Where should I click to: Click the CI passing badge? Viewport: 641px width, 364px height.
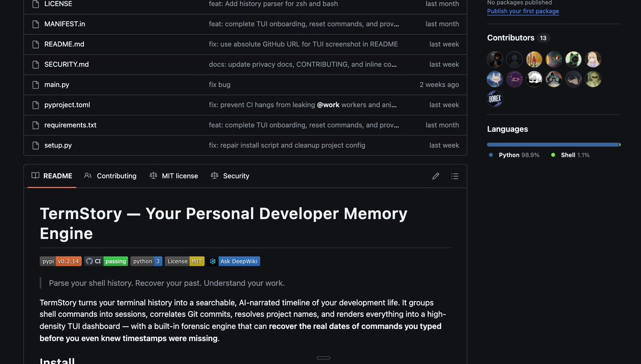(x=106, y=261)
